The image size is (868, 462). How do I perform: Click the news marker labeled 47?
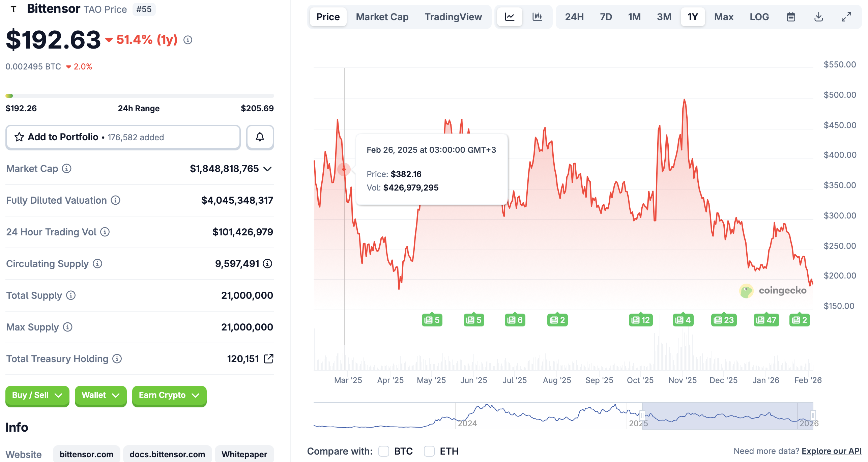(x=766, y=320)
